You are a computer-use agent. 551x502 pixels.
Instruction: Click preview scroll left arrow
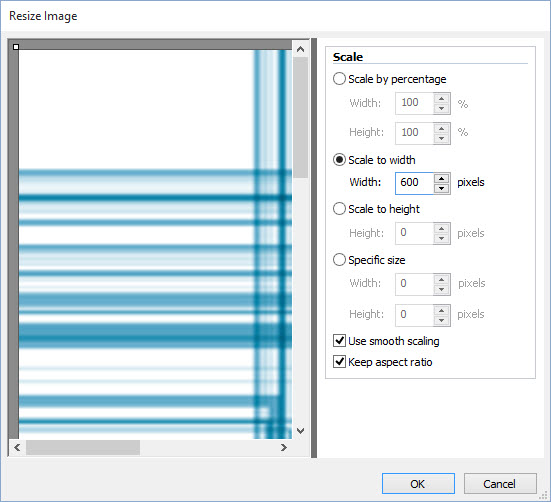tap(17, 448)
